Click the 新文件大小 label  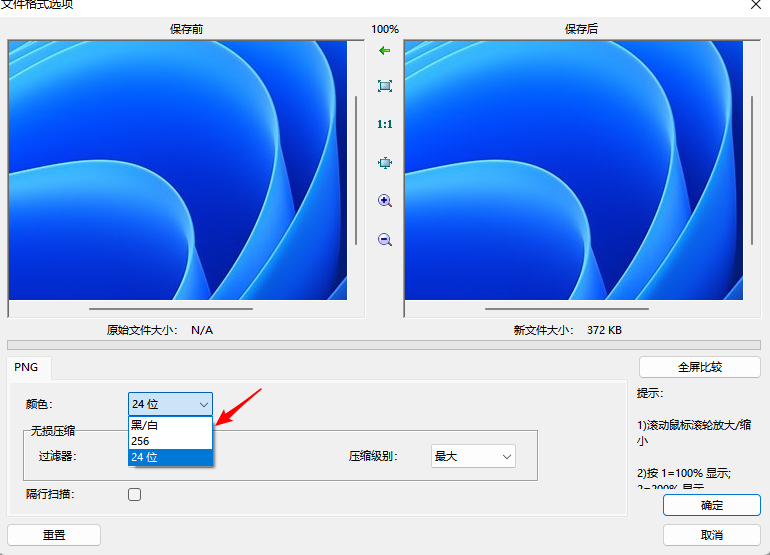[x=544, y=330]
